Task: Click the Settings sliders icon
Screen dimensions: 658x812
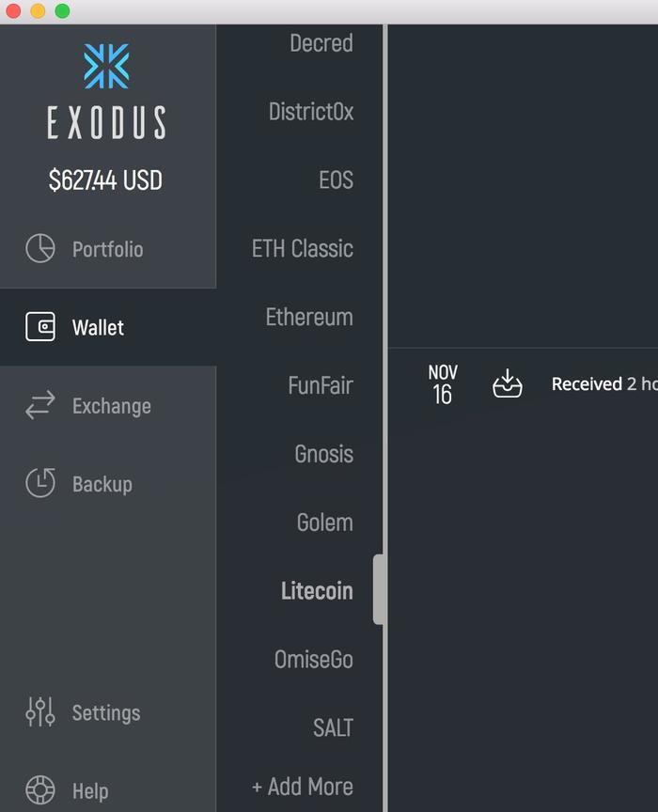Action: (39, 712)
